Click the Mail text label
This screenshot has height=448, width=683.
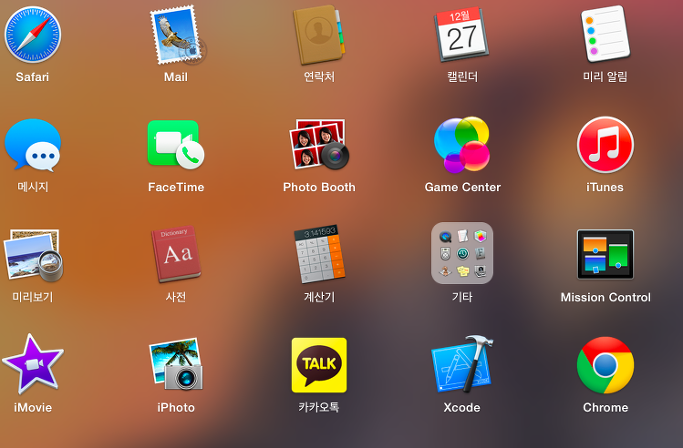click(176, 77)
